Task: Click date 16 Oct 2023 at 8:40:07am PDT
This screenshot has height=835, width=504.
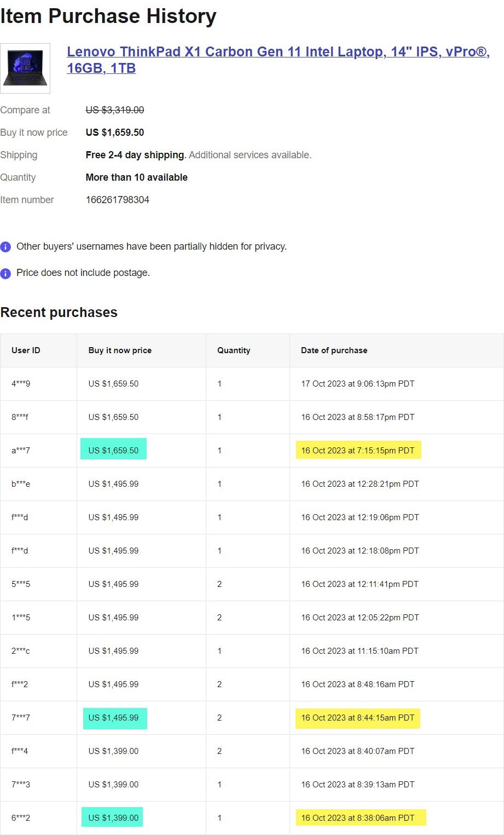Action: click(x=358, y=751)
